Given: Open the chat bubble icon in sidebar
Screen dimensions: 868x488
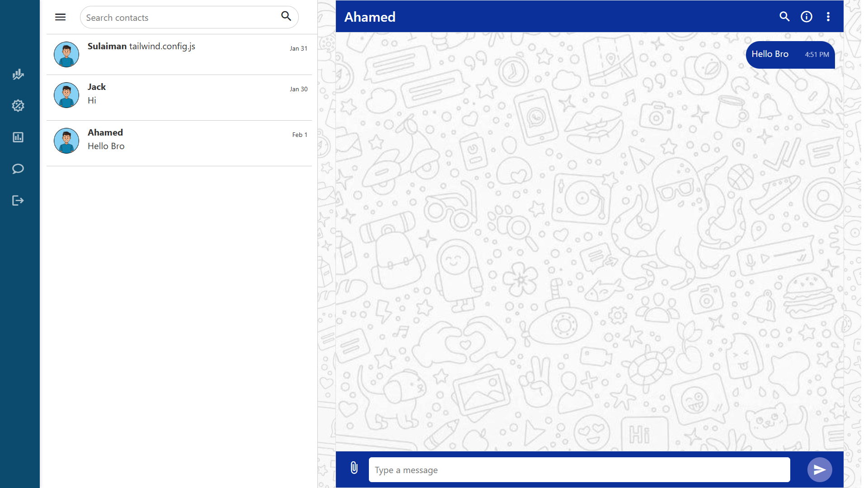Looking at the screenshot, I should (18, 169).
